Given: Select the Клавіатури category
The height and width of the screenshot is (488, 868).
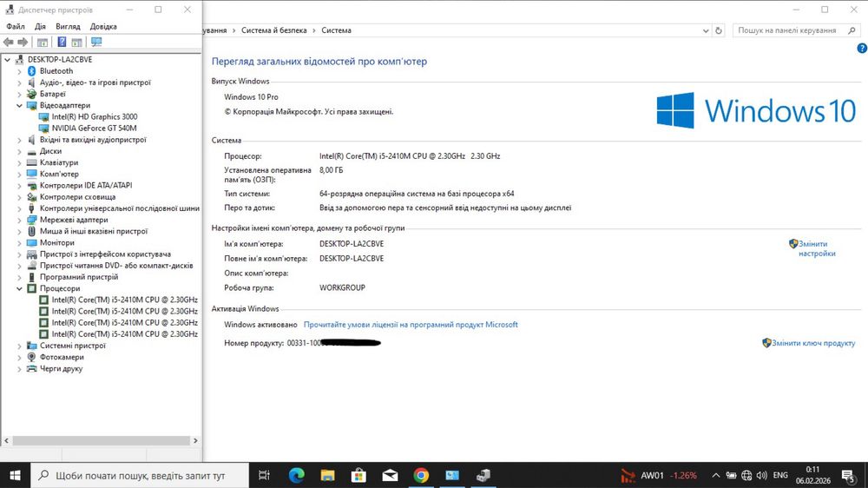Looking at the screenshot, I should [x=59, y=162].
